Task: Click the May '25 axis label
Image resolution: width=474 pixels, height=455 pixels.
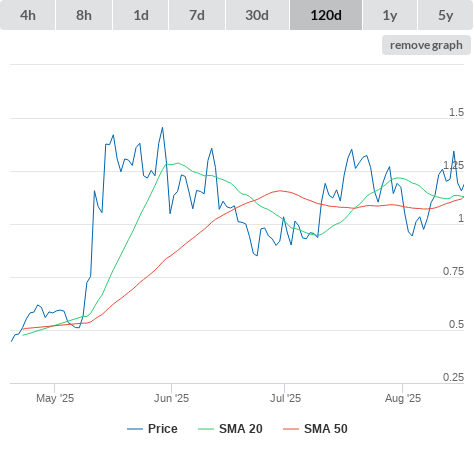Action: 55,398
